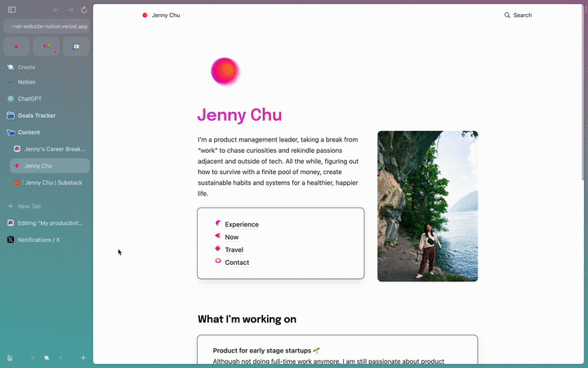Viewport: 588px width, 368px height.
Task: Click Jenny Chu breadcrumb in page header
Action: click(x=166, y=15)
